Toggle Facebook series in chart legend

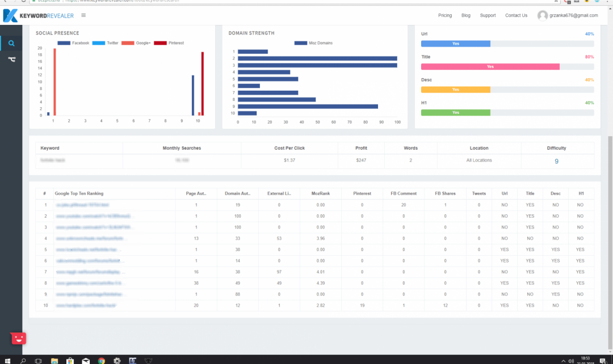click(73, 43)
